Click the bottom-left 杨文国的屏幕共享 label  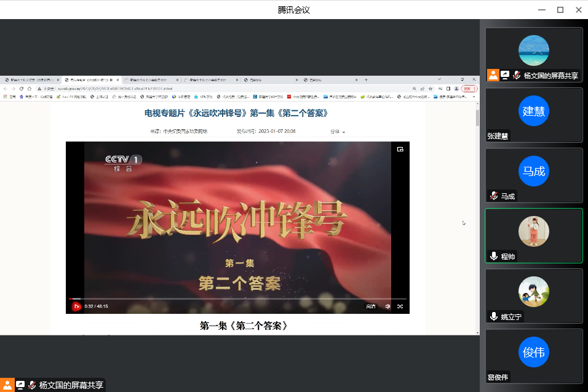[x=71, y=385]
